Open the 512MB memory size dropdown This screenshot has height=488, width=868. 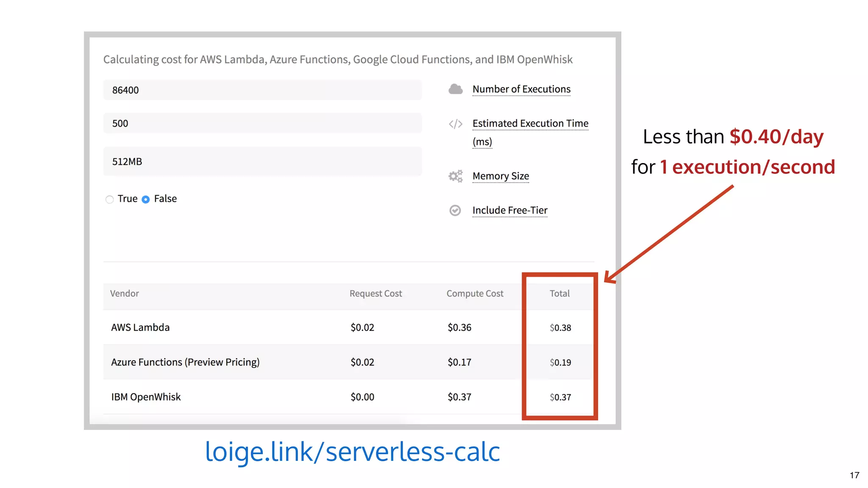(262, 161)
